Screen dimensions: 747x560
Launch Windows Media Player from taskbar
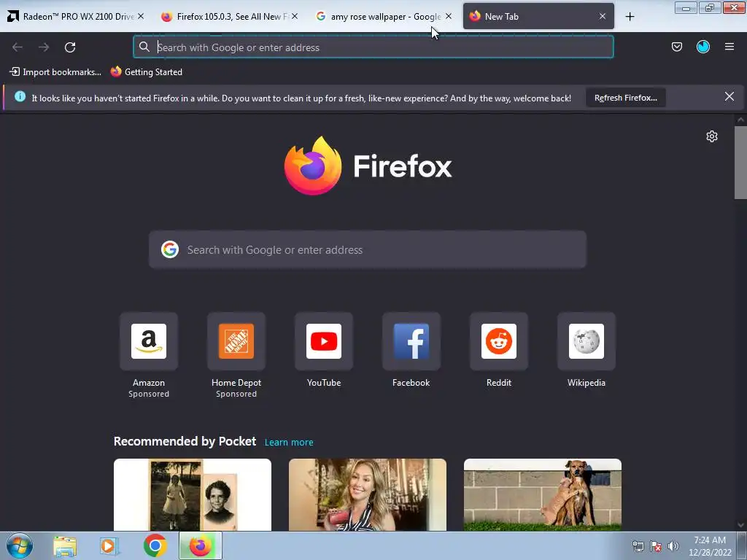click(x=109, y=546)
